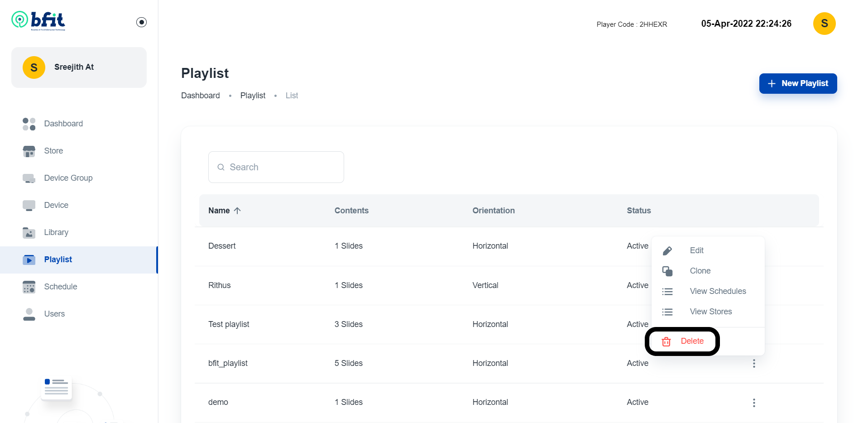This screenshot has width=868, height=423.
Task: Click 5 Slides in bfit_playlist row
Action: (x=349, y=363)
